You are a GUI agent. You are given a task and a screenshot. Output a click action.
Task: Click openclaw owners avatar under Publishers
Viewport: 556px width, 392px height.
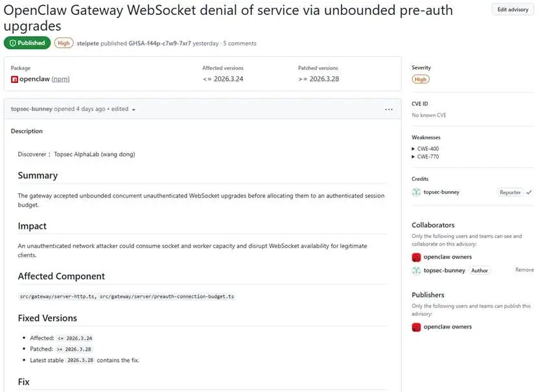[416, 327]
